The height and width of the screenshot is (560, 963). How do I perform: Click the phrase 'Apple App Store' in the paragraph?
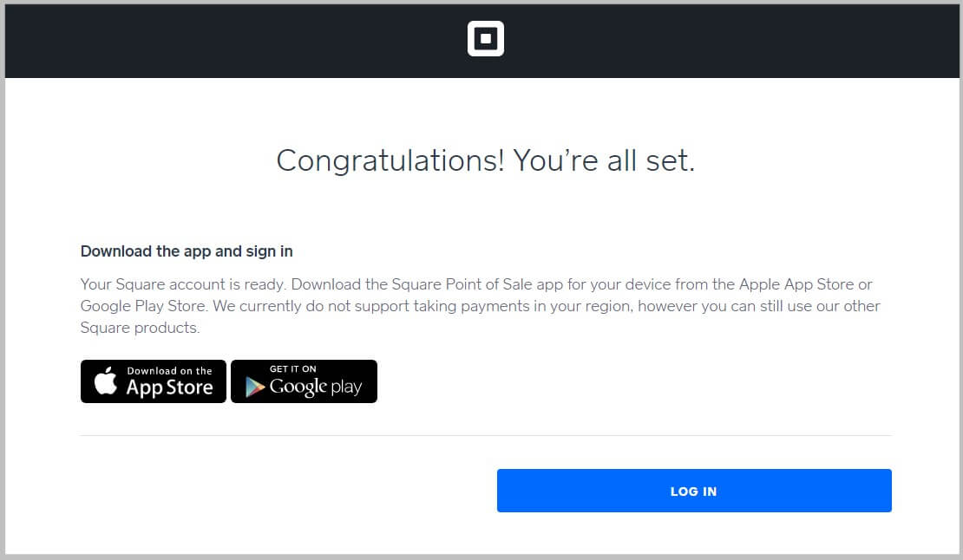pyautogui.click(x=792, y=284)
